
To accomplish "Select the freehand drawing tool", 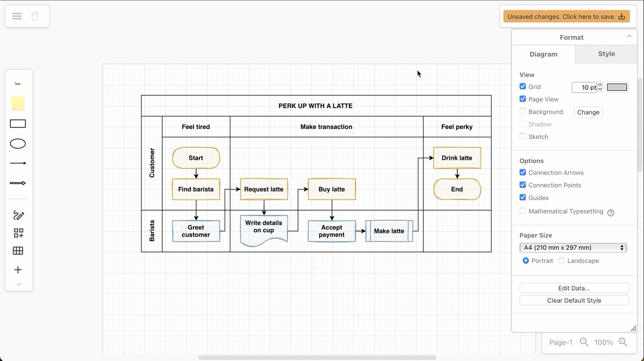I will (x=18, y=215).
